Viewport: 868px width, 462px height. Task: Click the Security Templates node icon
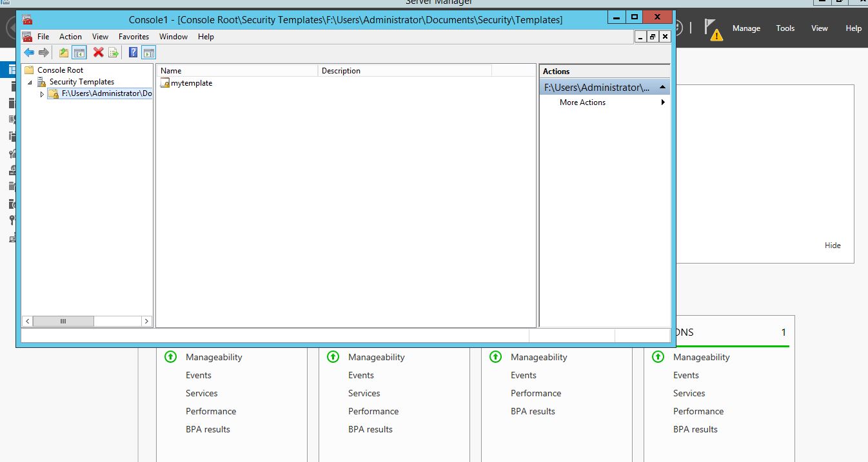(x=42, y=82)
